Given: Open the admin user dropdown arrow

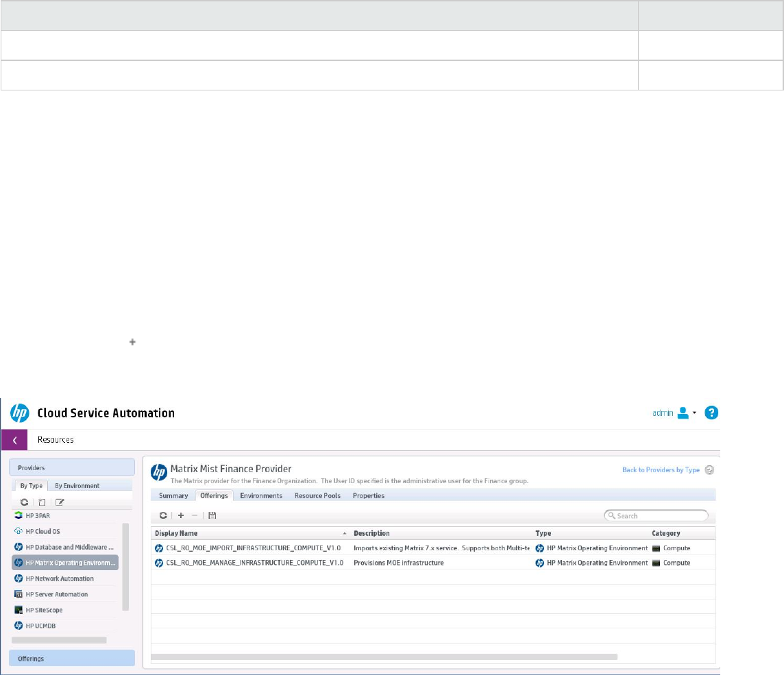Looking at the screenshot, I should tap(694, 413).
